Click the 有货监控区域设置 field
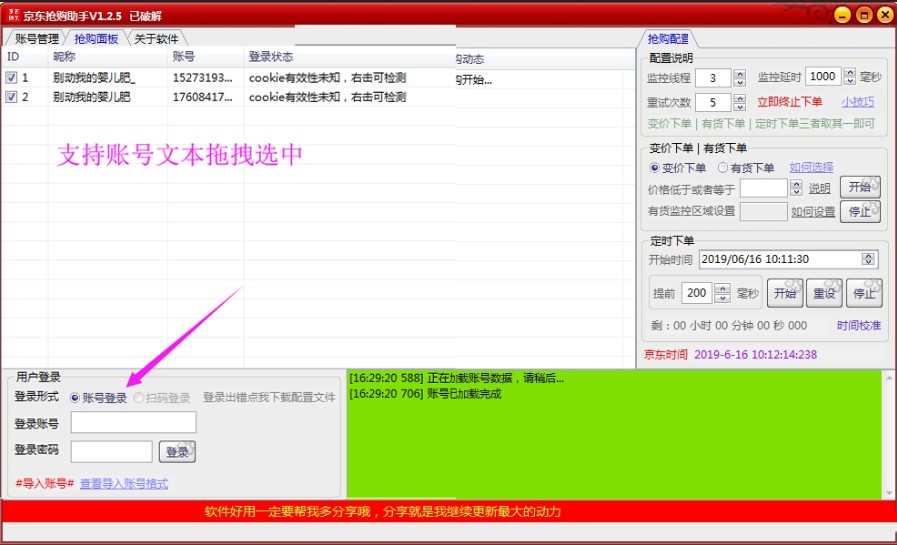Screen dimensions: 897x545 (764, 212)
